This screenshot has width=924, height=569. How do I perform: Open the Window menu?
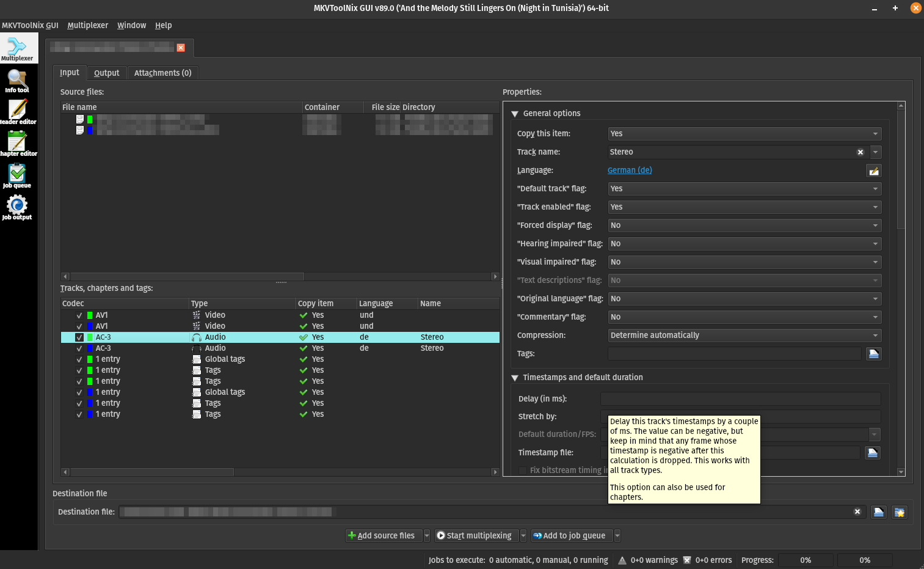(x=131, y=25)
